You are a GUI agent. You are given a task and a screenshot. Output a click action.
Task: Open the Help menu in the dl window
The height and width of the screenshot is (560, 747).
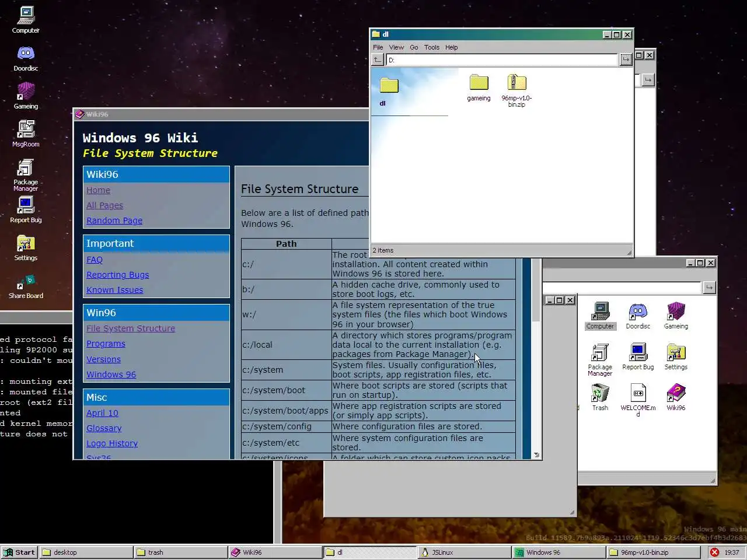(x=452, y=47)
